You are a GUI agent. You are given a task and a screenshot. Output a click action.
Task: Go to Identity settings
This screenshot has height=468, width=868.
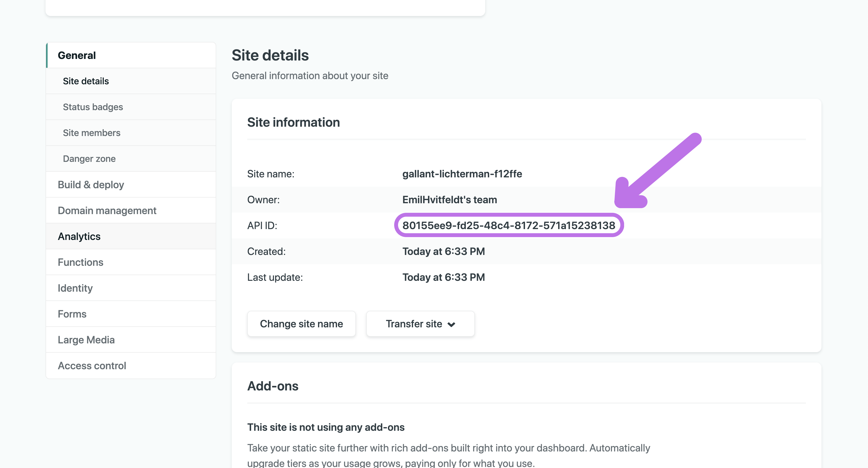[x=131, y=288]
